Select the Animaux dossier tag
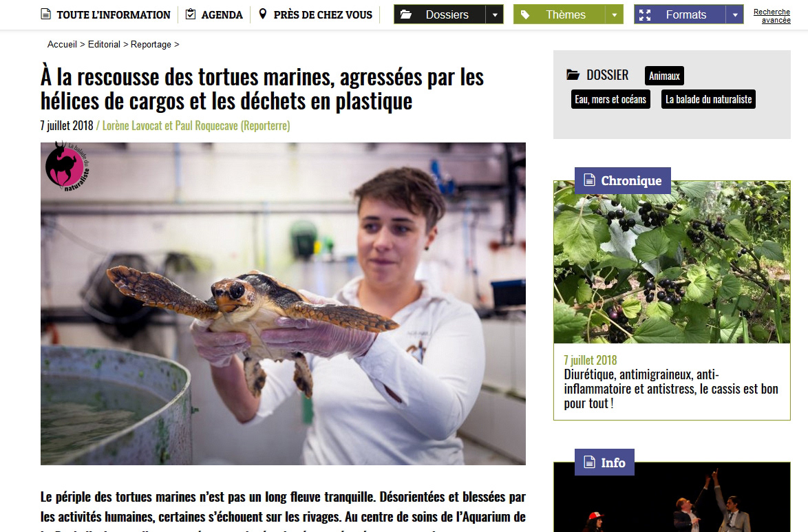The image size is (808, 532). click(664, 76)
